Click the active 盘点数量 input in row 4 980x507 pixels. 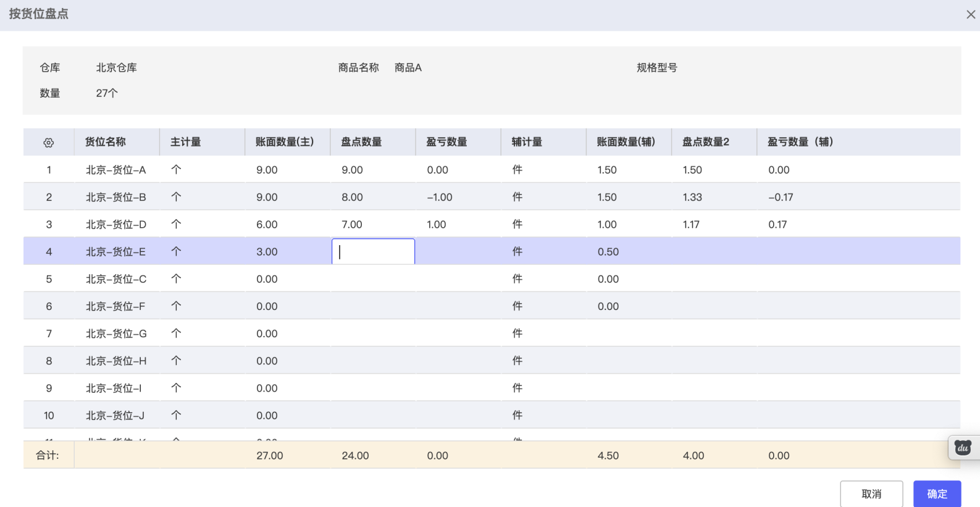pos(373,252)
